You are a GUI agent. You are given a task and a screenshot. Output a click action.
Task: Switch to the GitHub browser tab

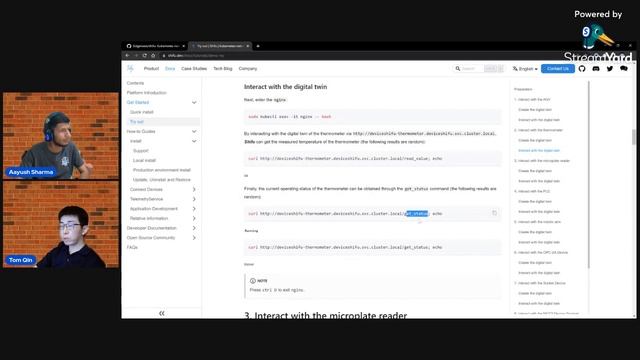point(155,46)
